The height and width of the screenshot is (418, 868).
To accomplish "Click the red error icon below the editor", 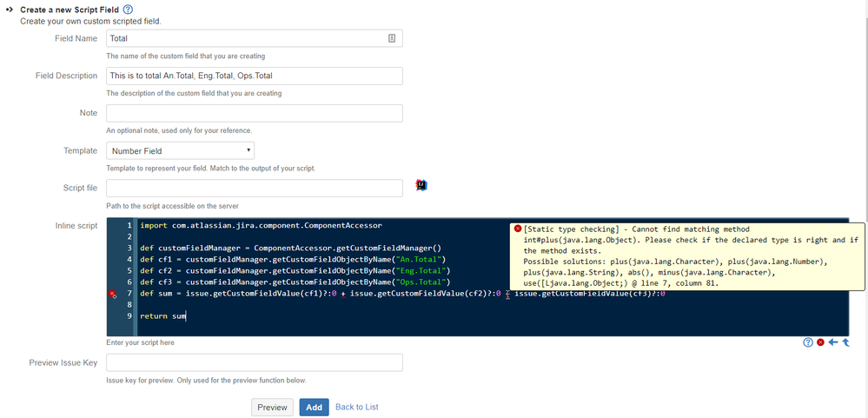I will coord(820,342).
